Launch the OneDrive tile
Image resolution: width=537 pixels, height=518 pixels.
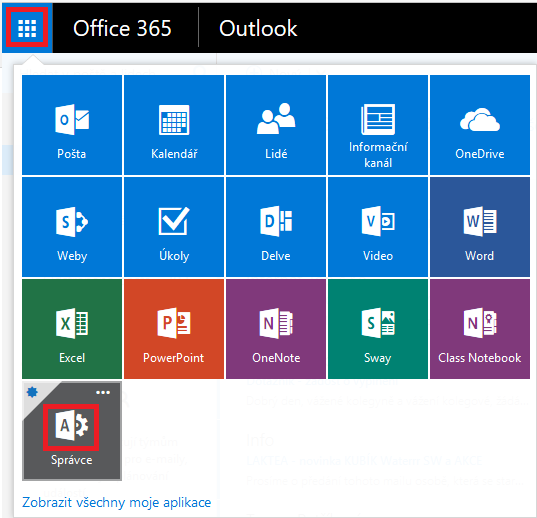[480, 125]
